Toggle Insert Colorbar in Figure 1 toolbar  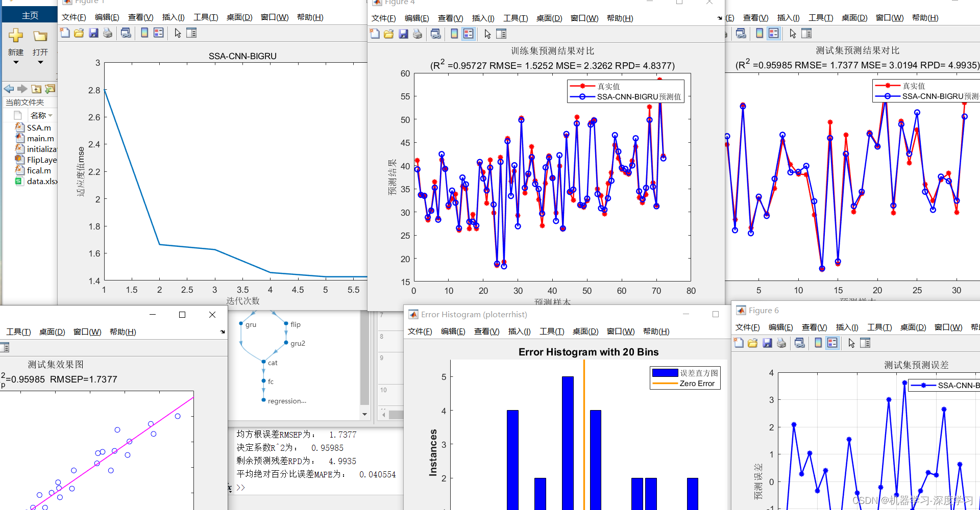click(x=144, y=33)
